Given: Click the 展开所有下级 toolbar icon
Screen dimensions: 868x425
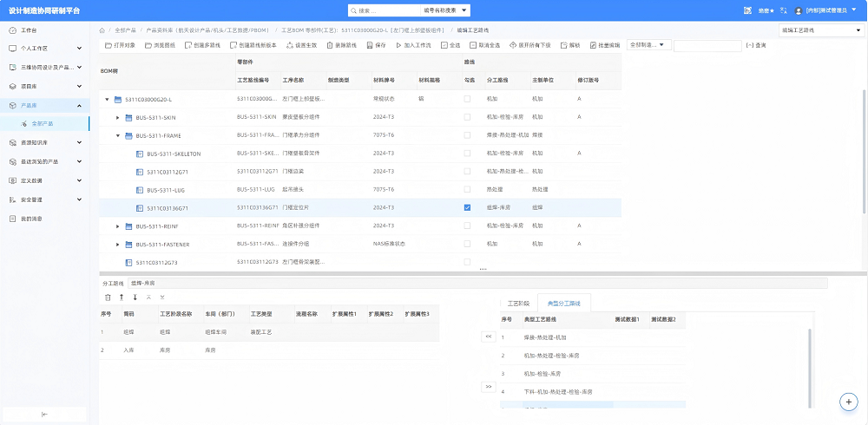Looking at the screenshot, I should click(513, 45).
